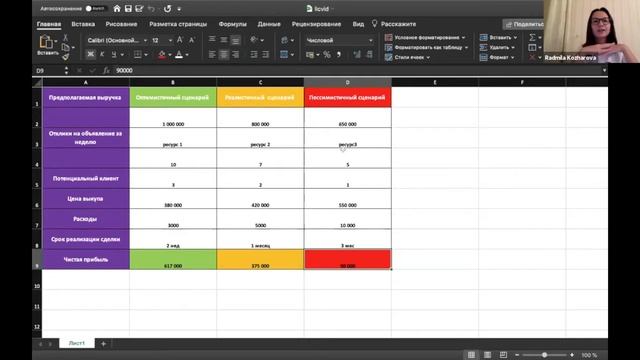Switch to Normal view in status bar

(x=471, y=355)
